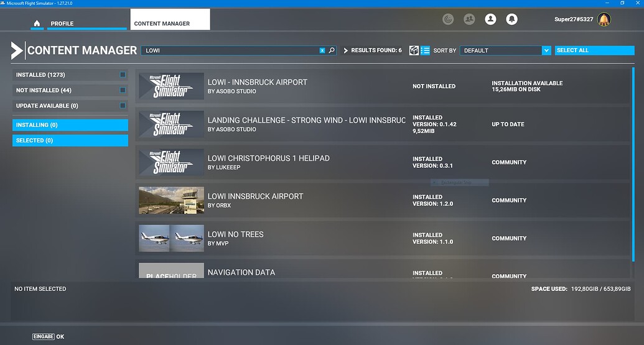This screenshot has height=345, width=644.
Task: Switch to package box view icon
Action: pos(414,50)
